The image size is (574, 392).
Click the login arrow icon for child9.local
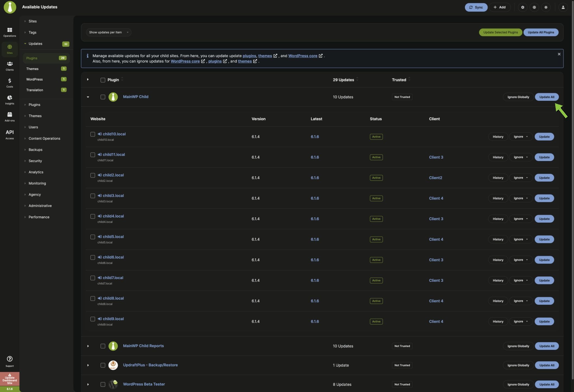coord(100,319)
